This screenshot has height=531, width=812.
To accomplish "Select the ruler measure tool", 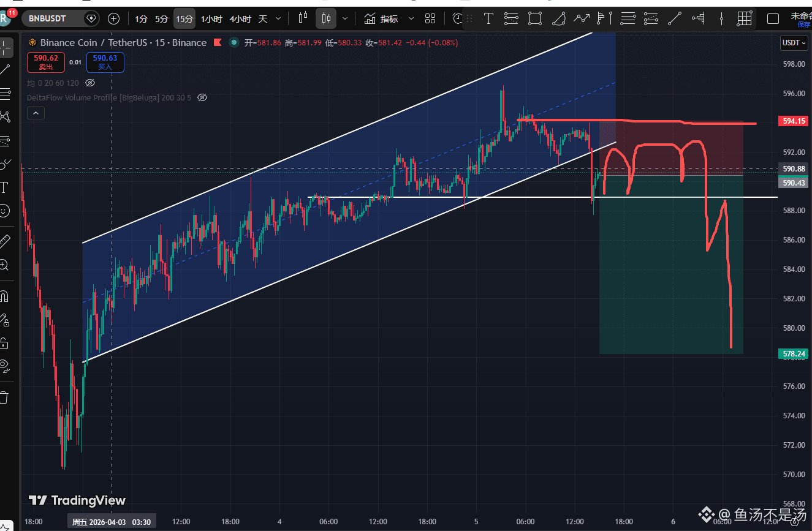I will pos(5,241).
